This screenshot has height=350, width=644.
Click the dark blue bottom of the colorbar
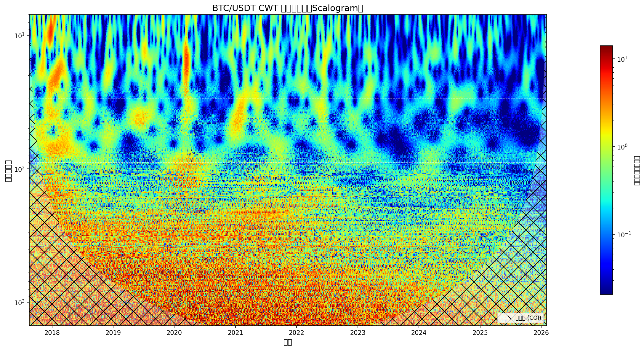[606, 292]
